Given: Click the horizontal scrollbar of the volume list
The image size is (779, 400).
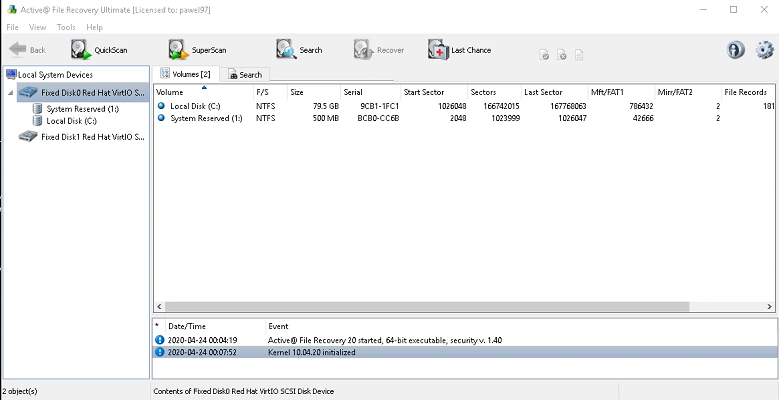Looking at the screenshot, I should tap(400, 306).
